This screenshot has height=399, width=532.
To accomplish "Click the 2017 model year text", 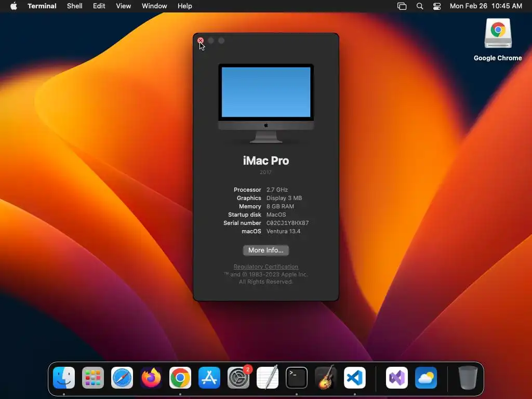I will tap(265, 172).
